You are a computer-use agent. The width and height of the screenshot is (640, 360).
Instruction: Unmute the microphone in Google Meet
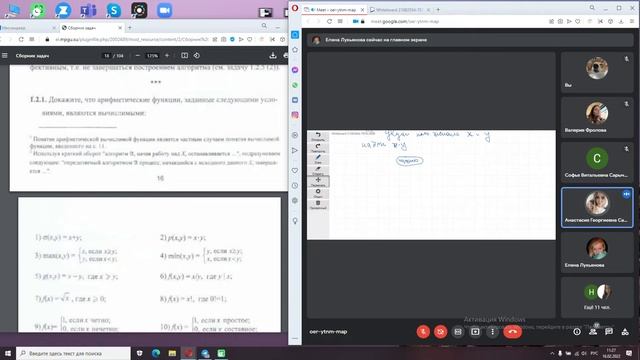(x=423, y=332)
